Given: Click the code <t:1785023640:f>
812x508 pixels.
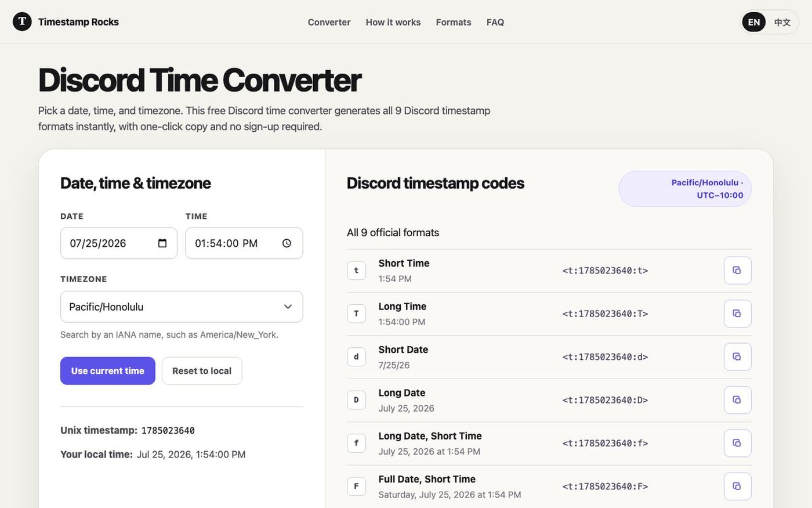Looking at the screenshot, I should (x=605, y=443).
